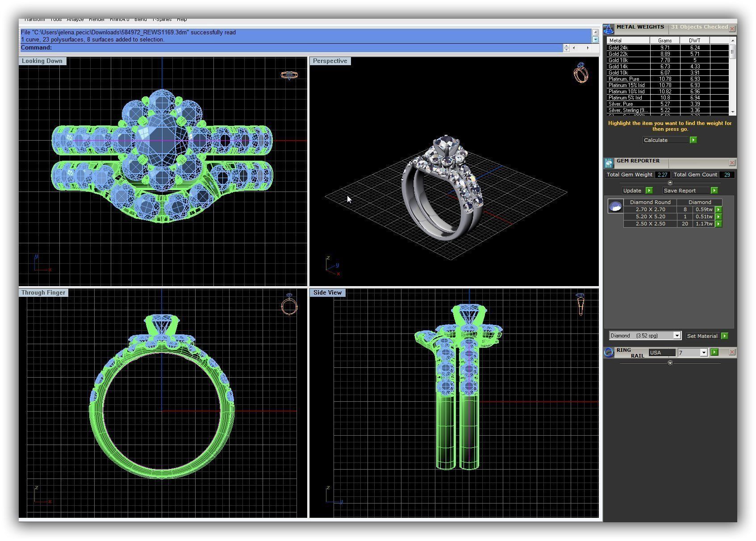The width and height of the screenshot is (756, 541).
Task: Click ring view icon in Perspective viewport
Action: coord(581,73)
